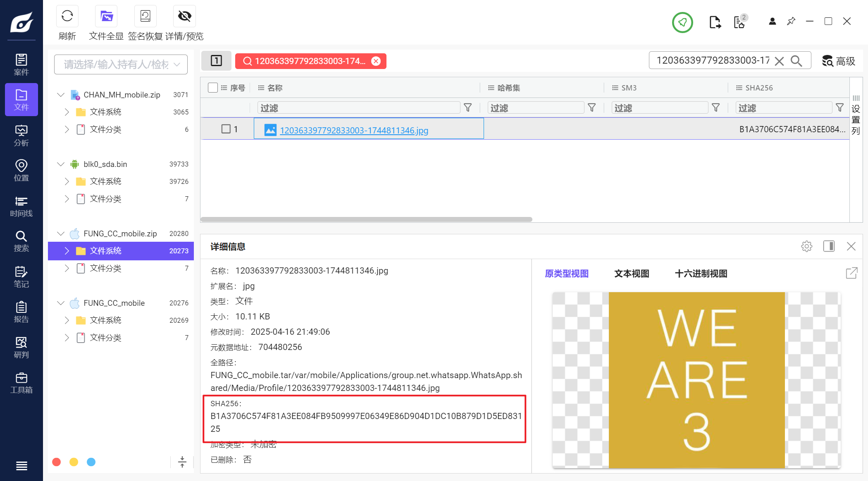The width and height of the screenshot is (868, 481).
Task: Click the 文件全显 toolbar icon
Action: coord(106,17)
